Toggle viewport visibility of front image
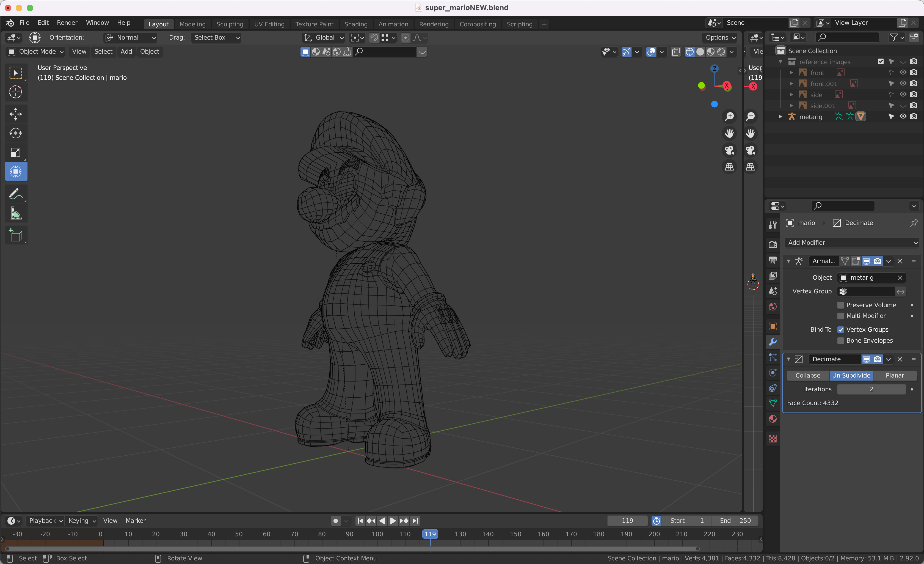This screenshot has width=924, height=564. [x=903, y=73]
